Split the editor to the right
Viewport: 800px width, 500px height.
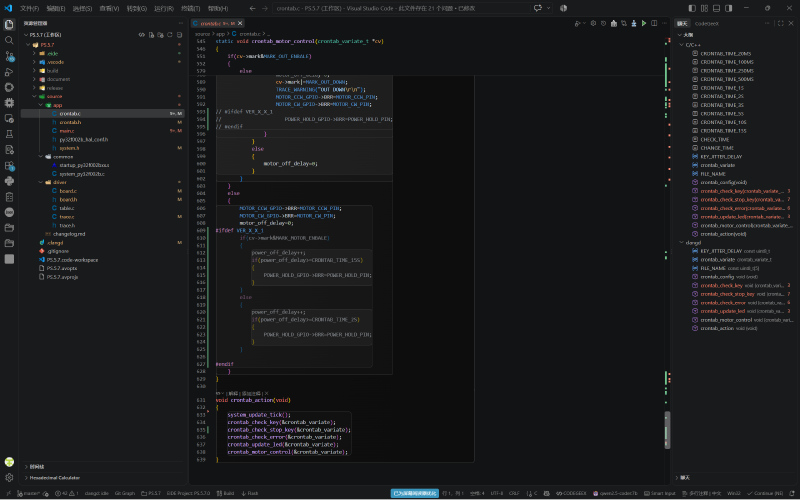tap(654, 23)
